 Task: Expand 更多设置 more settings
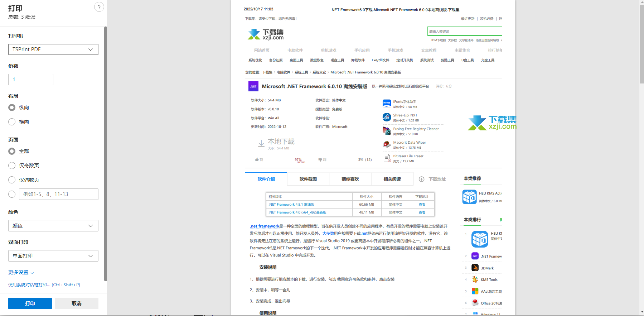click(21, 272)
